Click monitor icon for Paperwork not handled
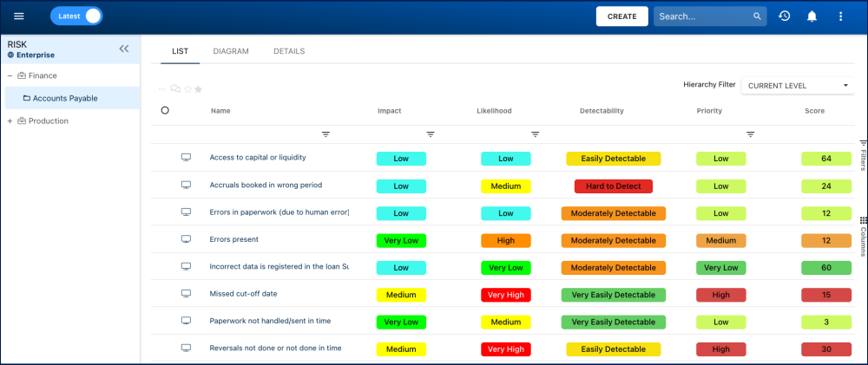Screen dimensions: 868x365 [186, 320]
